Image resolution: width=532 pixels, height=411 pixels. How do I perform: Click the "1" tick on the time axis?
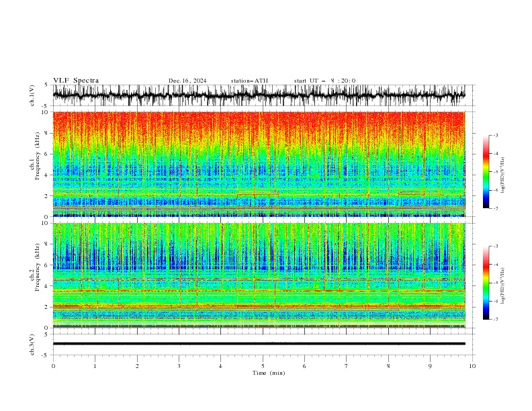click(x=95, y=366)
